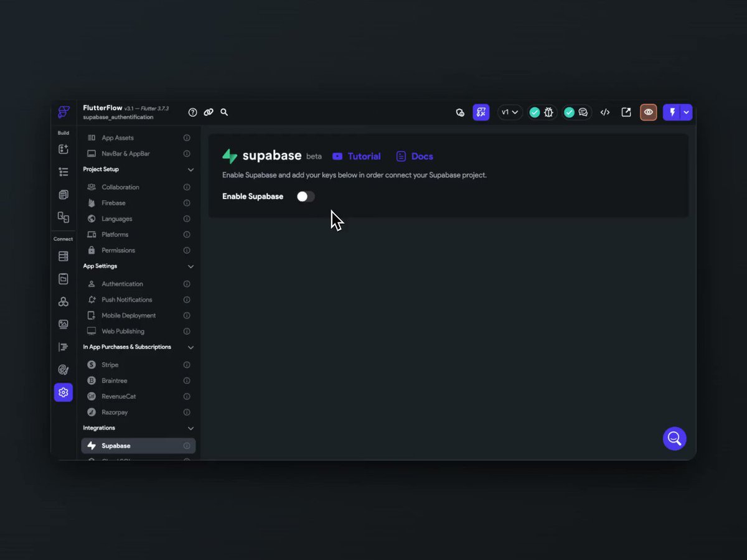Click the supabase_authentification project name
Viewport: 747px width, 560px height.
click(118, 117)
